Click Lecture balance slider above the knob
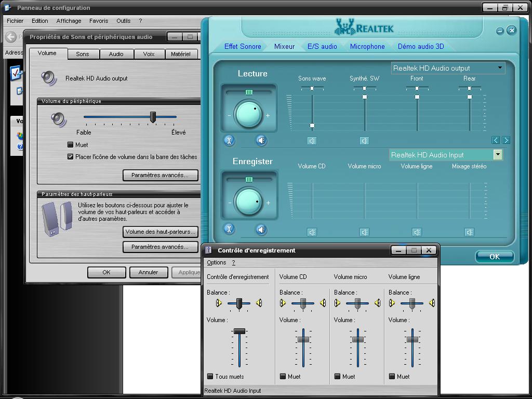 (249, 92)
